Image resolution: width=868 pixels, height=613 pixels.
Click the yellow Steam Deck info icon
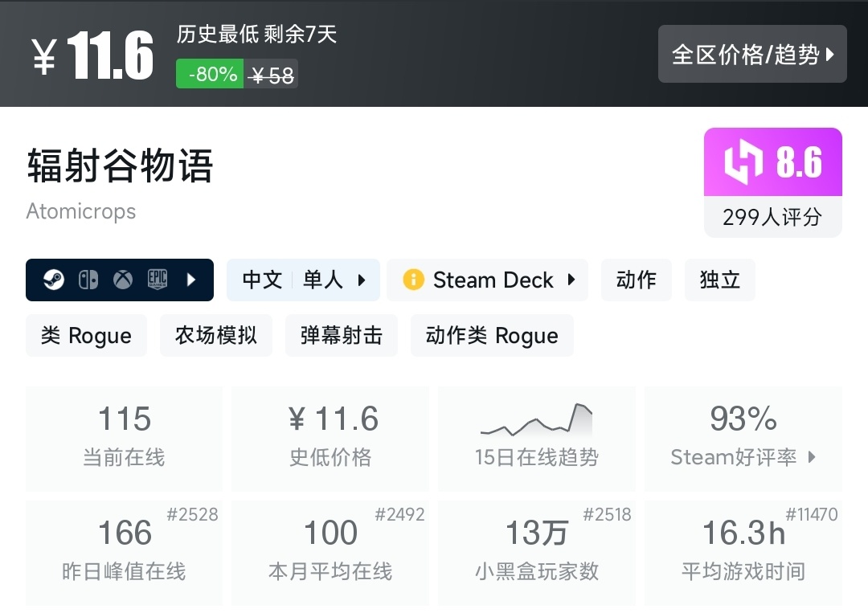point(413,280)
